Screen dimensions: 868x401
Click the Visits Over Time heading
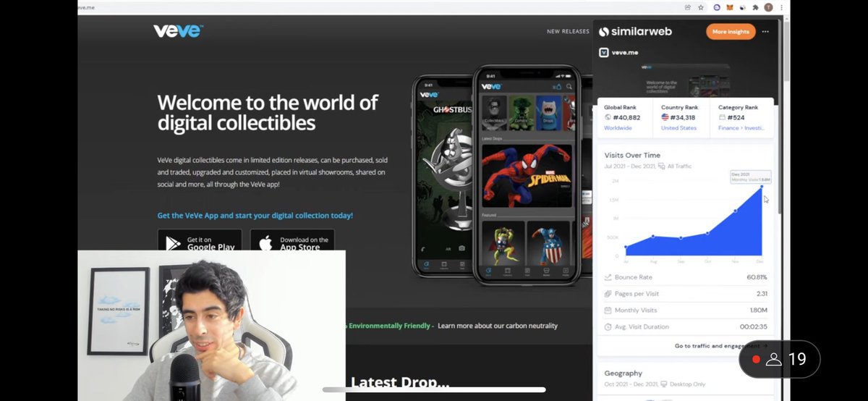coord(632,155)
